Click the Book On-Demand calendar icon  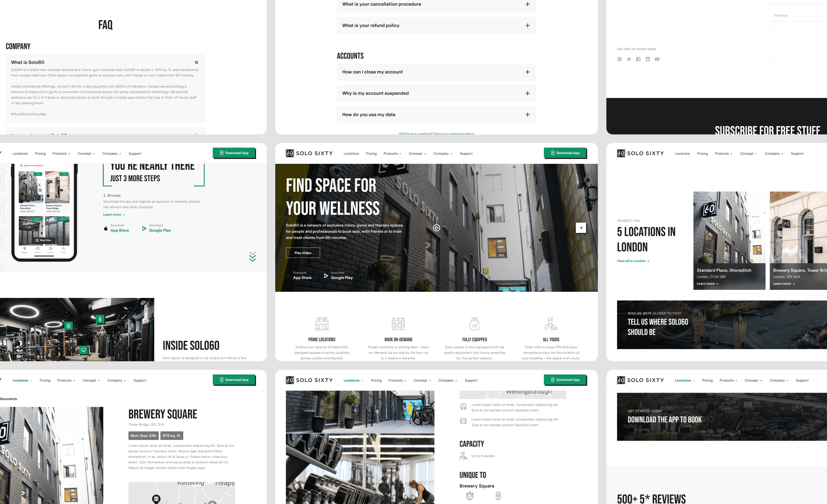point(398,324)
